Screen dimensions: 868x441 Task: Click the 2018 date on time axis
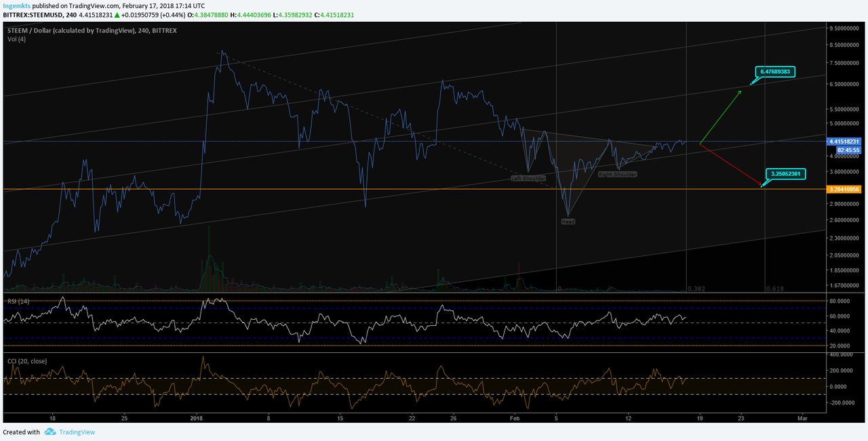point(197,418)
